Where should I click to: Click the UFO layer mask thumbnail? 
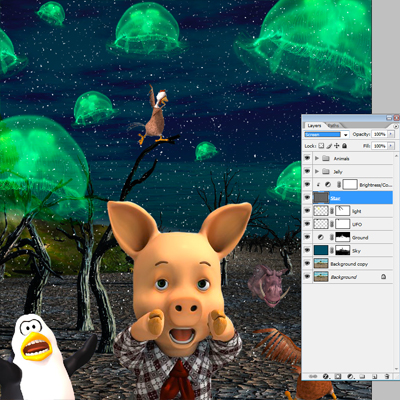coord(342,224)
